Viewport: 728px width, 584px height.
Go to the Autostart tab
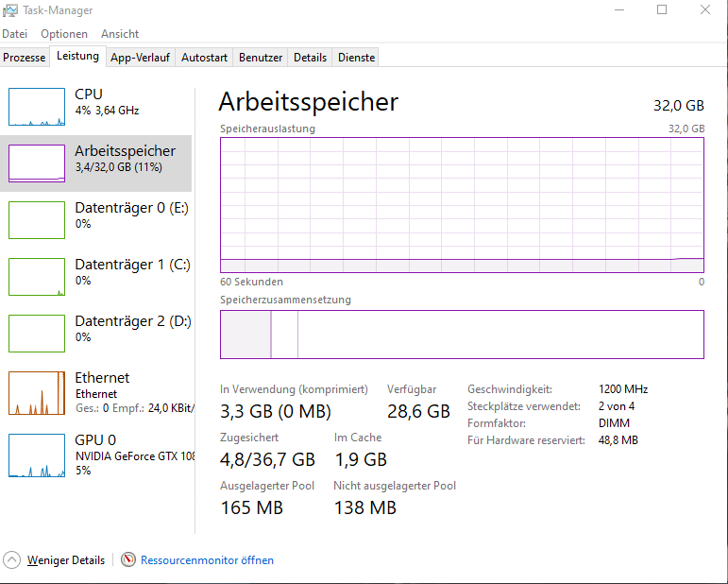[204, 58]
